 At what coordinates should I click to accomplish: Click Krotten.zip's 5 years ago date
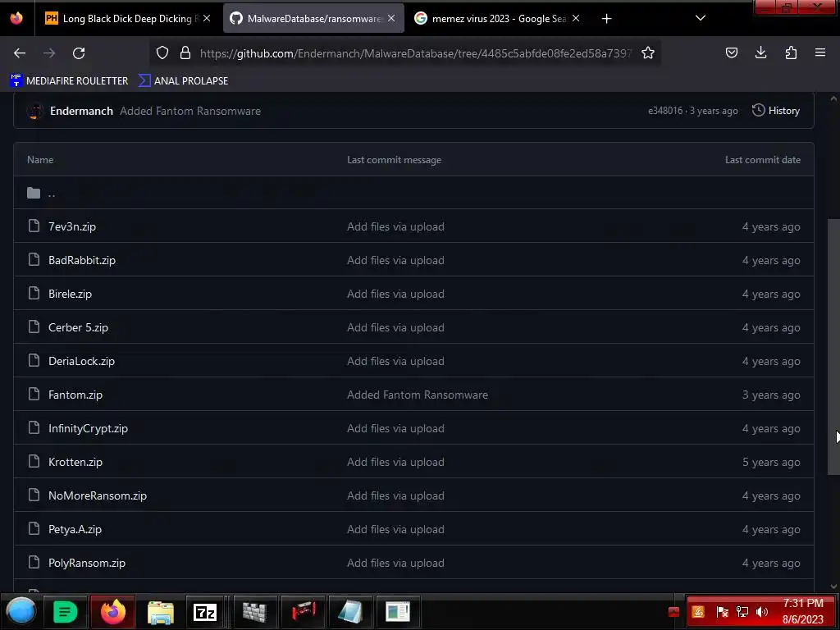[771, 462]
